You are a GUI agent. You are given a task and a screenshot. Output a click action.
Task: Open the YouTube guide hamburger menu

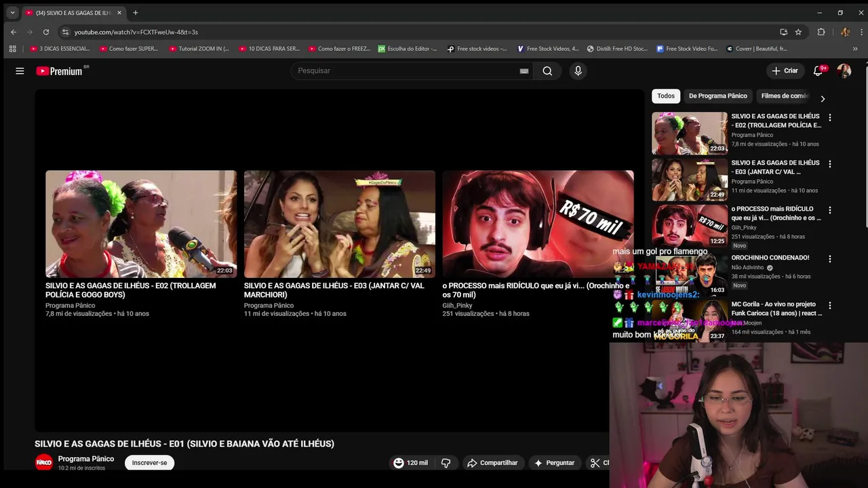(x=20, y=70)
